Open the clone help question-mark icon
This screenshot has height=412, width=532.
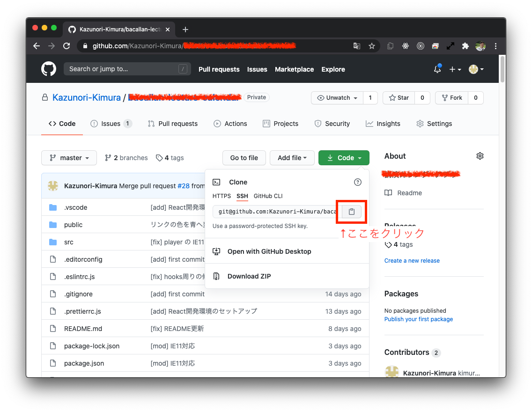(x=358, y=182)
